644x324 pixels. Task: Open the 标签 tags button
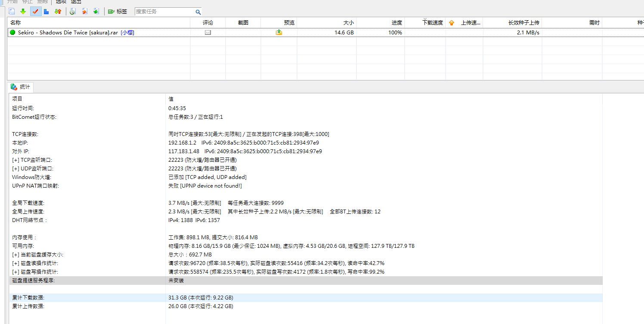point(118,12)
